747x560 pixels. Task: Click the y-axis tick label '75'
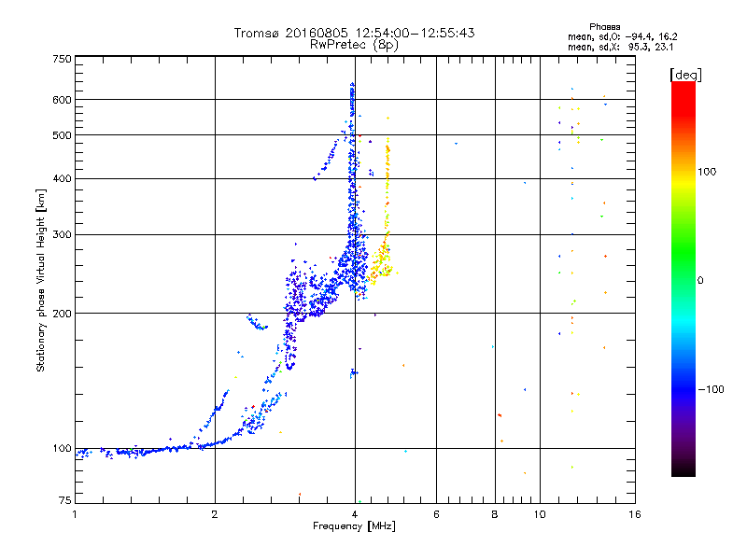[65, 500]
